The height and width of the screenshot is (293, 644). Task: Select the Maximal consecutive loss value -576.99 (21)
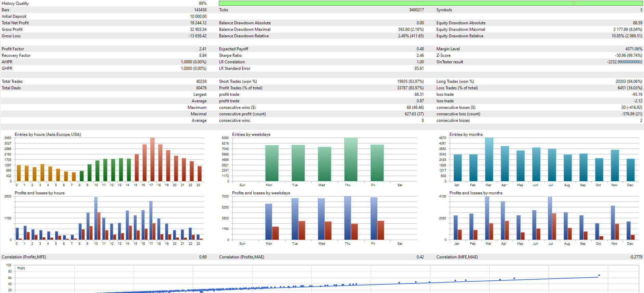(x=632, y=114)
